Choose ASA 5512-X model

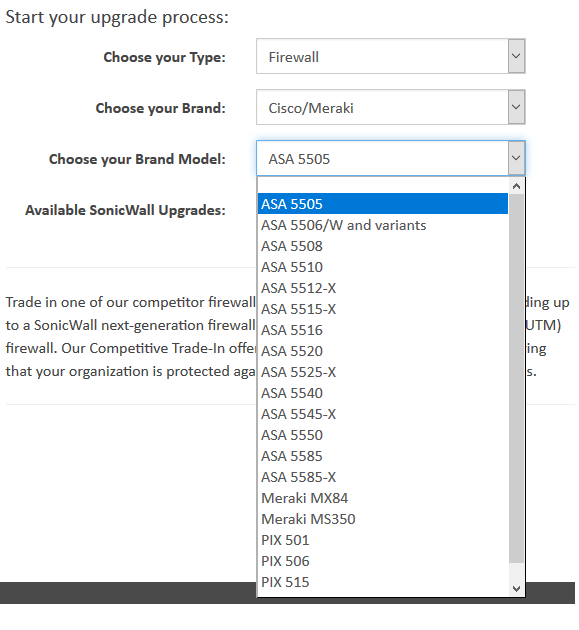383,288
